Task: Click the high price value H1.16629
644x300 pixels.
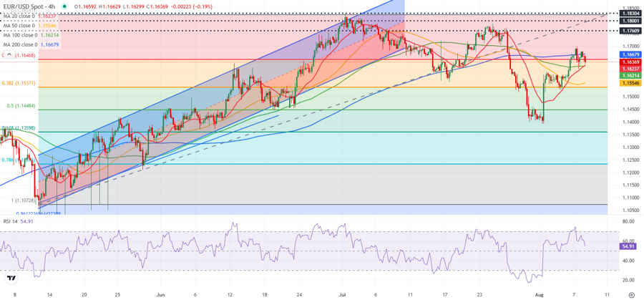Action: tap(109, 7)
